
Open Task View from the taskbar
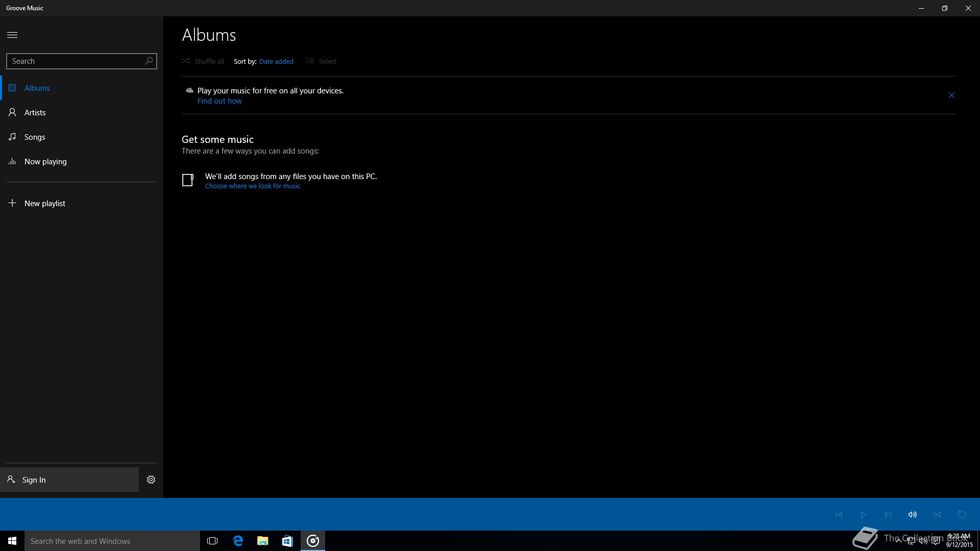tap(212, 541)
